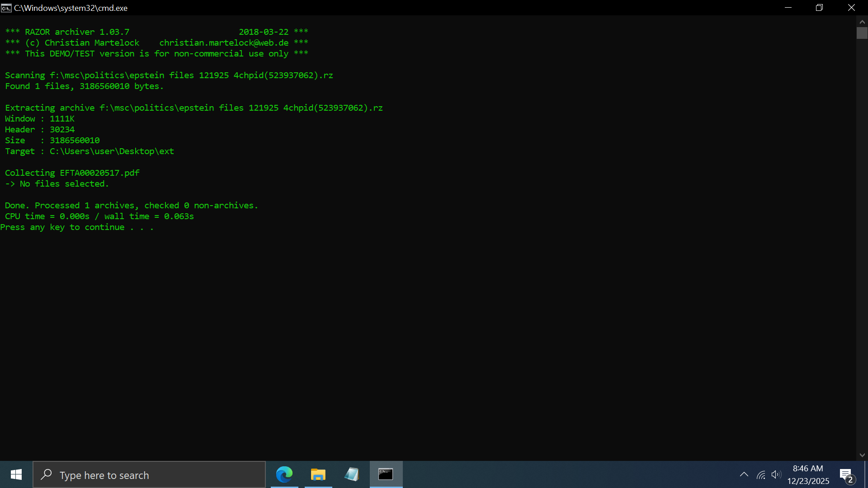This screenshot has width=868, height=488.
Task: Minimize the cmd.exe window
Action: [x=788, y=8]
